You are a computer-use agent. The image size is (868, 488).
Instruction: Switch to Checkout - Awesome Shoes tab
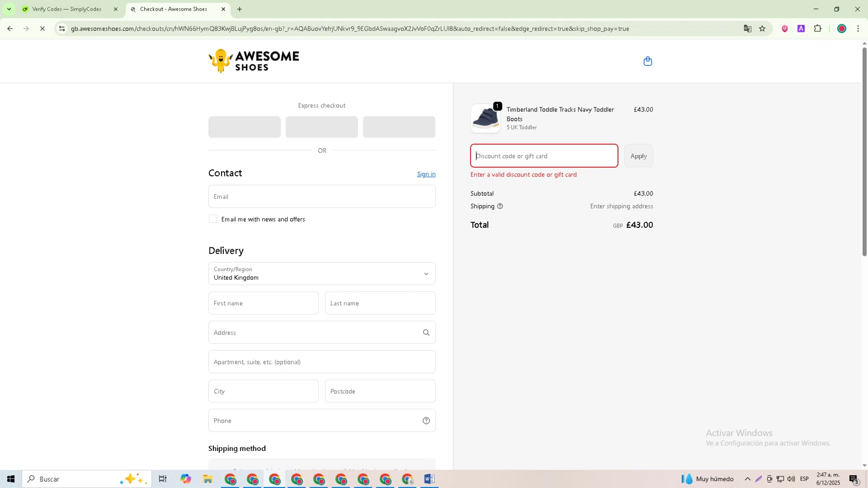click(178, 9)
